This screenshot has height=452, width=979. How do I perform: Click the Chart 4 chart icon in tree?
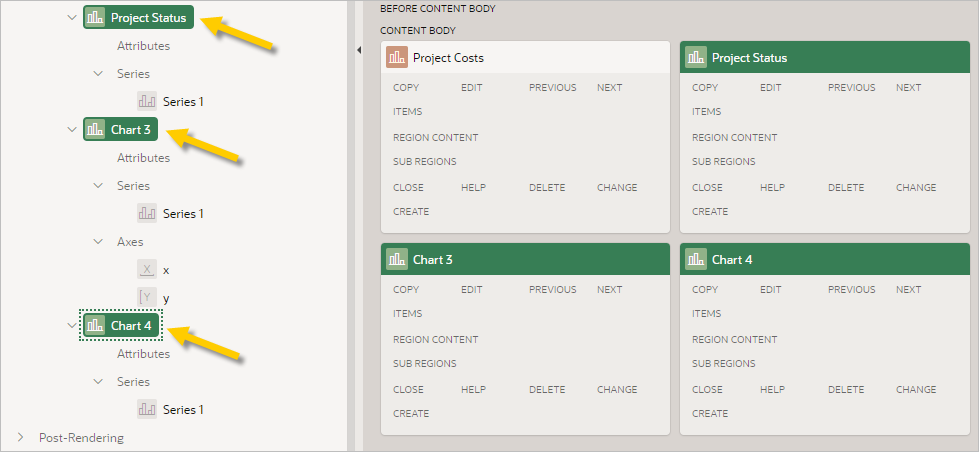tap(96, 325)
